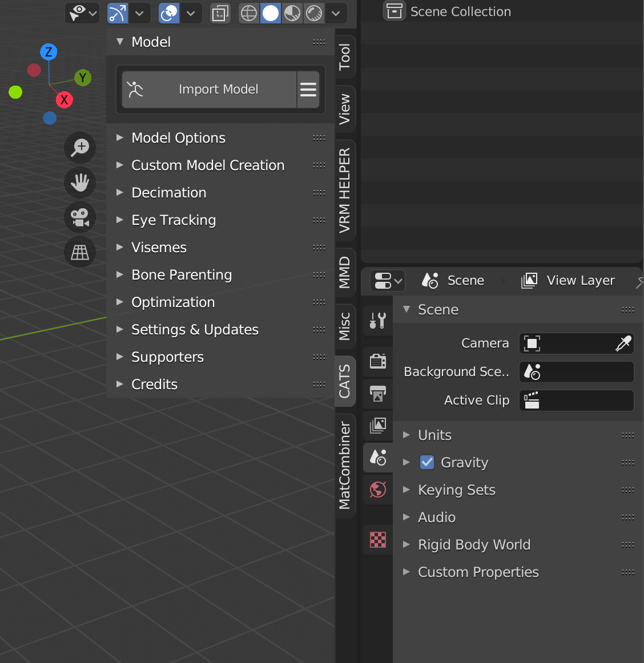Expand the Decimation panel
644x663 pixels.
[220, 193]
